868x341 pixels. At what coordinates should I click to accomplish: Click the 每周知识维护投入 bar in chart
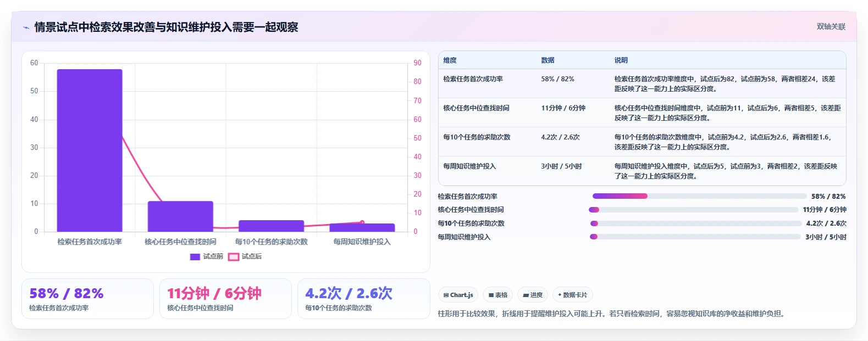tap(362, 227)
